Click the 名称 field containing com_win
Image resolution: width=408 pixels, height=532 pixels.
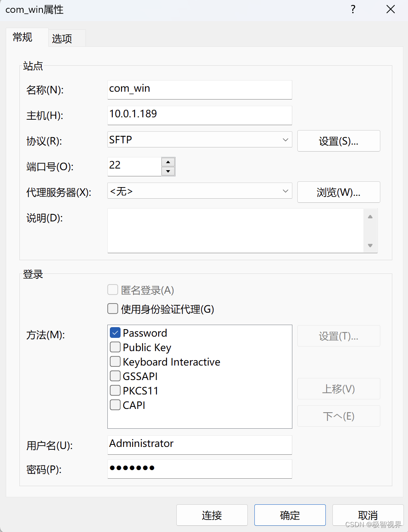click(199, 90)
